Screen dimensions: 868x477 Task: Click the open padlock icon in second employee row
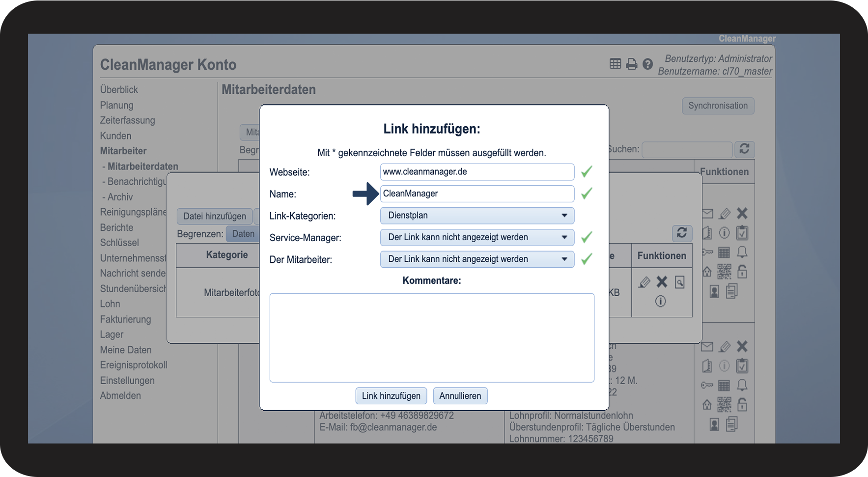(x=742, y=405)
